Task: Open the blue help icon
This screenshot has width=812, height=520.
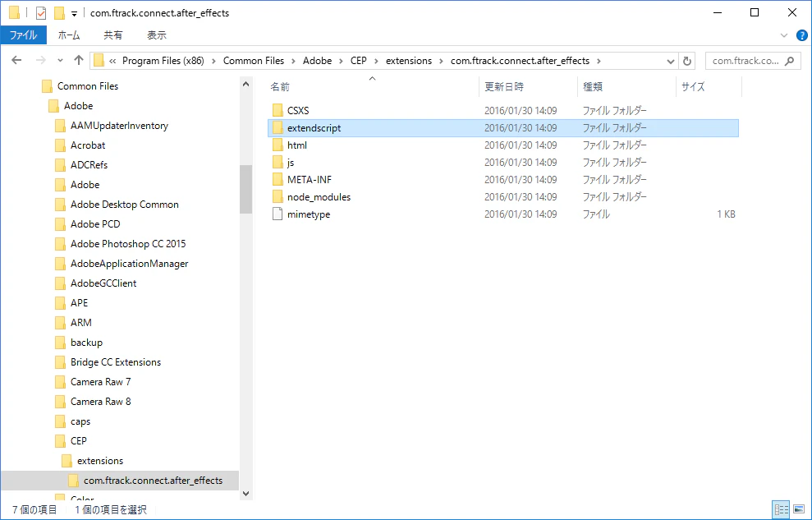Action: pyautogui.click(x=801, y=35)
